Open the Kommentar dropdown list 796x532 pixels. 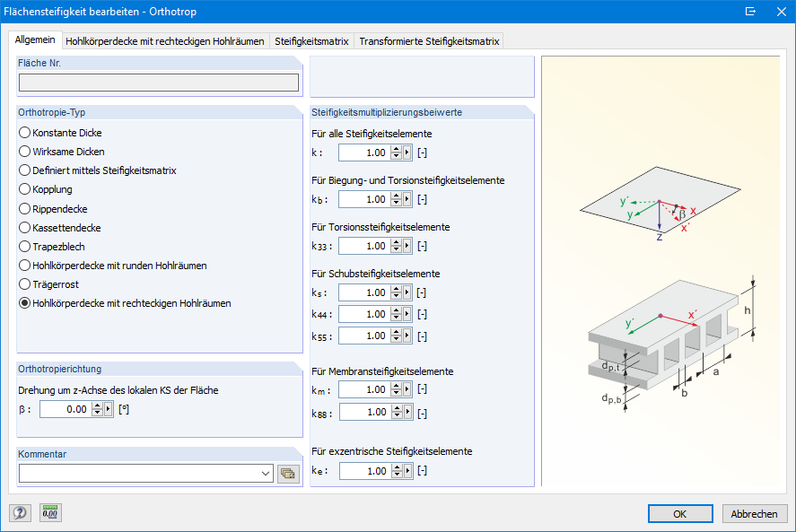(x=266, y=473)
